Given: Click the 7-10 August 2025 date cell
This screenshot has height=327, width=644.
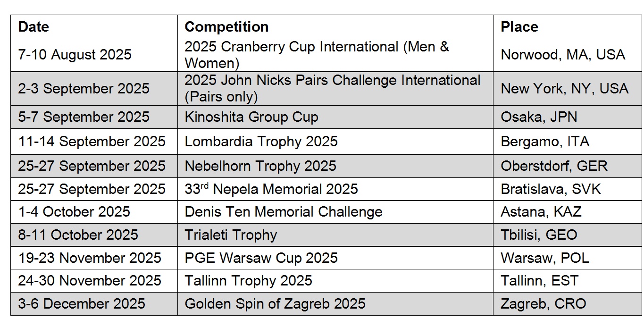Looking at the screenshot, I should point(75,55).
